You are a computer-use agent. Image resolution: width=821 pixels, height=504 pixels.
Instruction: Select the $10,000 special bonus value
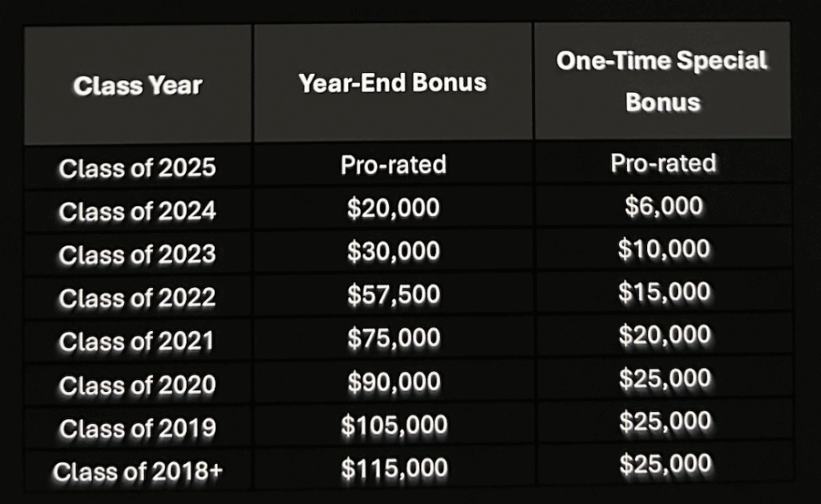point(663,249)
